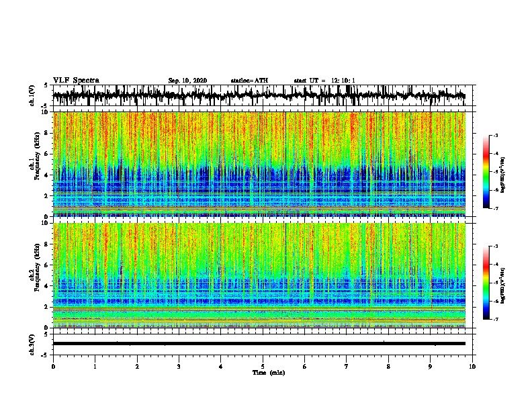Click the 'Time (min)' axis title
532x411 pixels.
coord(269,373)
